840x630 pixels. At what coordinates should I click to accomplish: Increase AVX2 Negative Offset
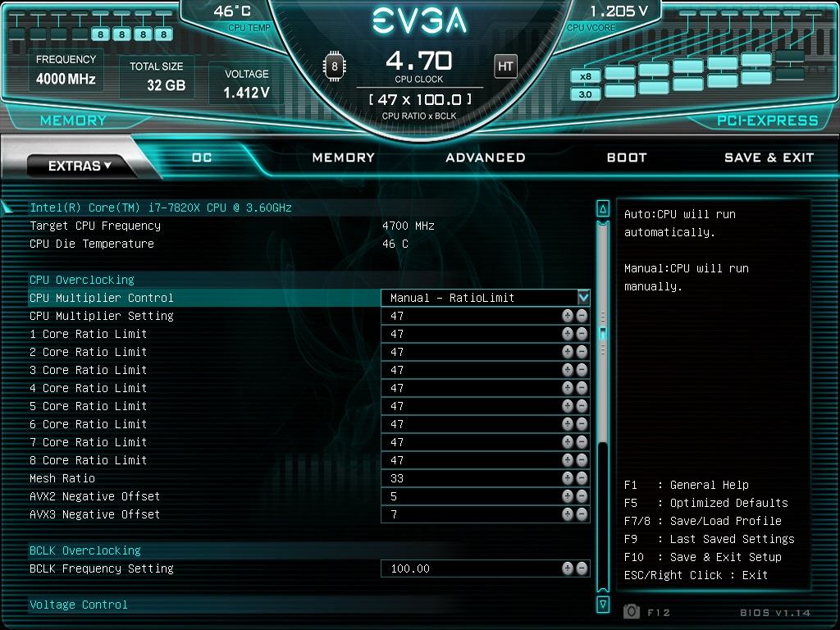(568, 496)
